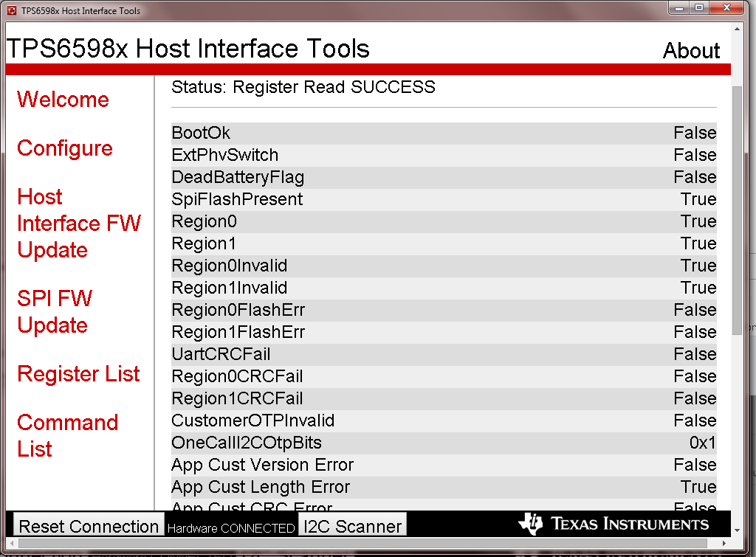The image size is (756, 557).
Task: Switch to the Register List view
Action: (78, 374)
